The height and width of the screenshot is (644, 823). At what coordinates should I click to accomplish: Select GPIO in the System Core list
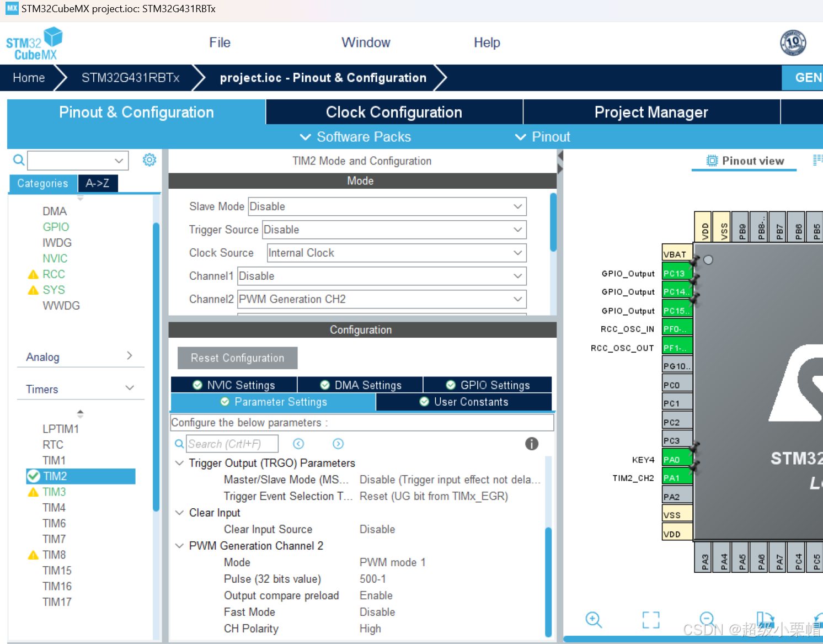pos(56,227)
